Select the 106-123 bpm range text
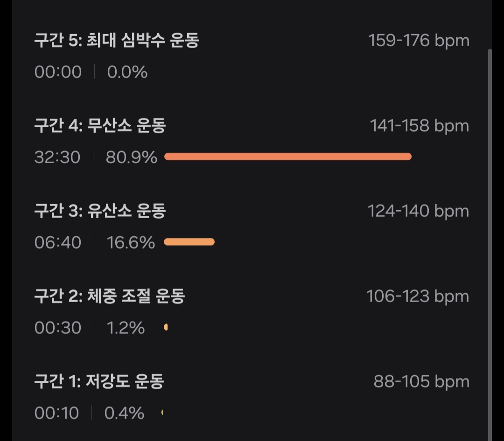Viewport: 504px width, 441px height. click(x=418, y=296)
